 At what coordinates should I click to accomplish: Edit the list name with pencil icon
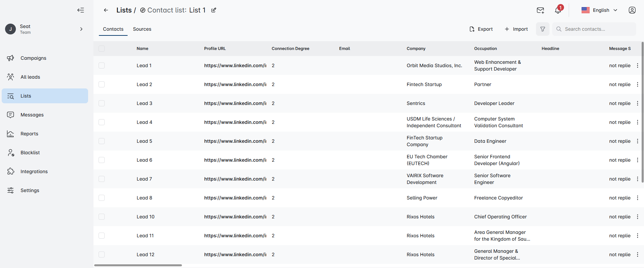point(214,10)
